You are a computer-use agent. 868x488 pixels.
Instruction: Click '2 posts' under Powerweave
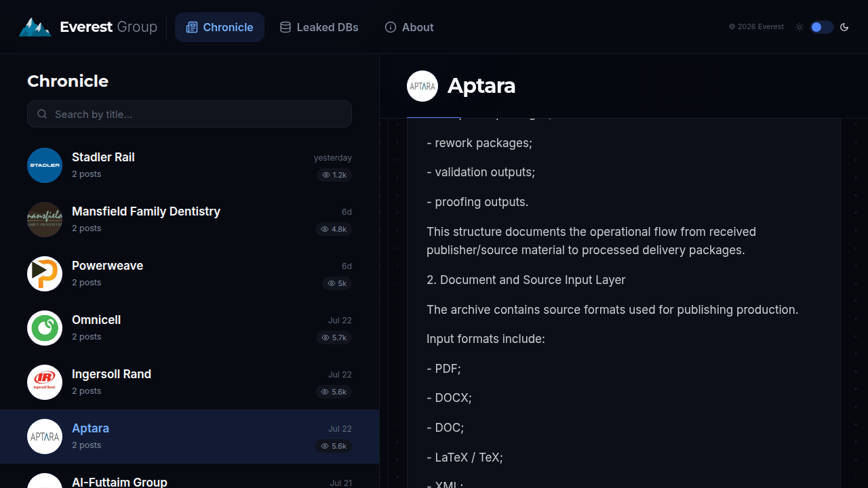click(87, 283)
